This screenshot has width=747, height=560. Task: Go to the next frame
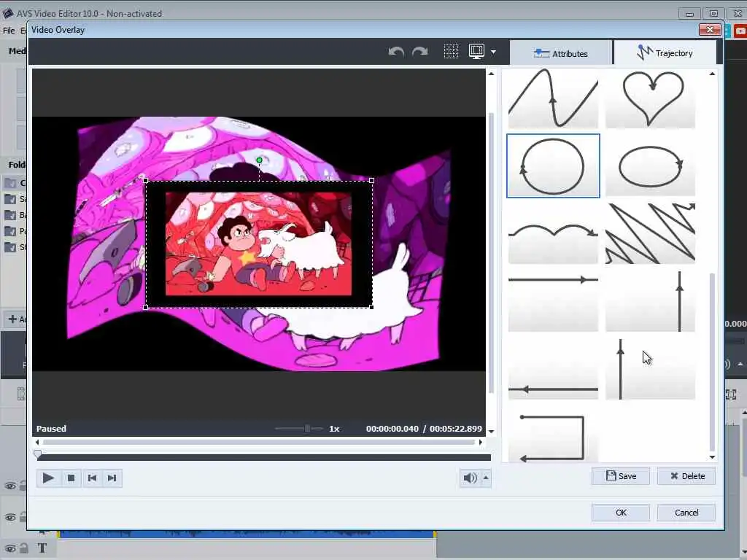[x=112, y=478]
